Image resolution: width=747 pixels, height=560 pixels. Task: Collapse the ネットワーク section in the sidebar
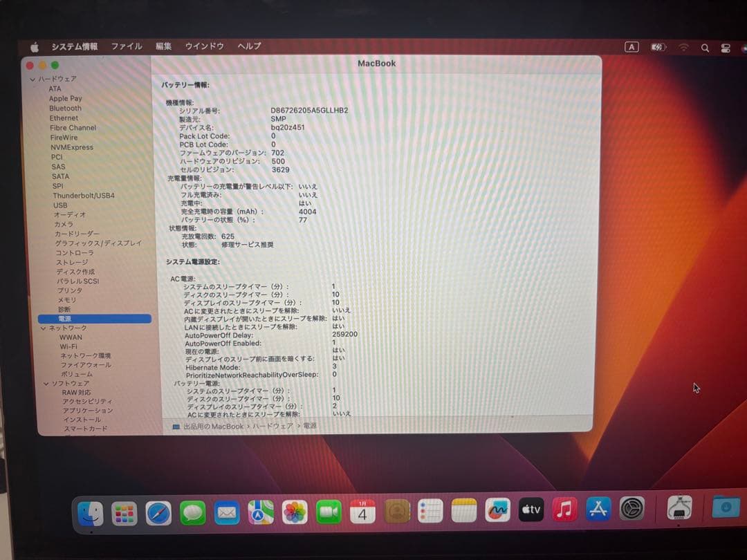[x=44, y=328]
